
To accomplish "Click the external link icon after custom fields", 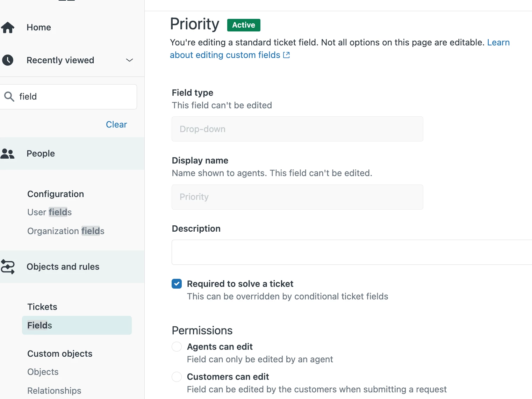I will [286, 55].
